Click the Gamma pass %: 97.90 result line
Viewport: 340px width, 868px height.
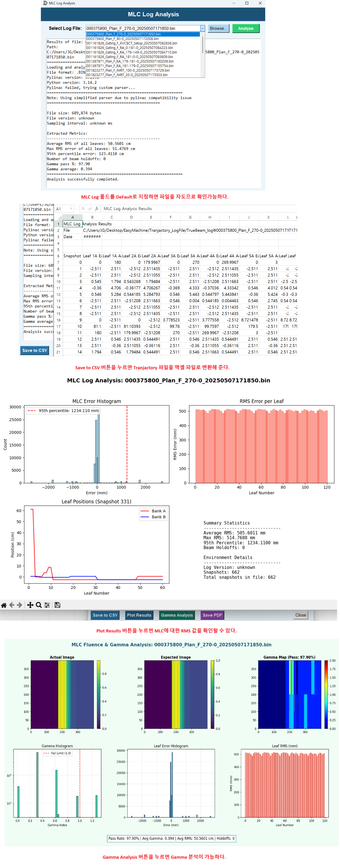click(68, 164)
